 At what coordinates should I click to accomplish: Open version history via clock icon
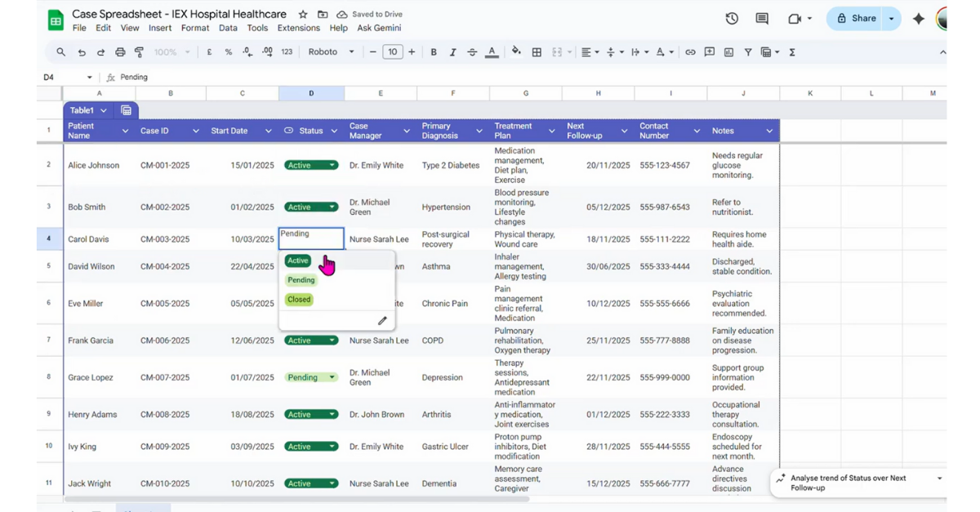pyautogui.click(x=731, y=18)
